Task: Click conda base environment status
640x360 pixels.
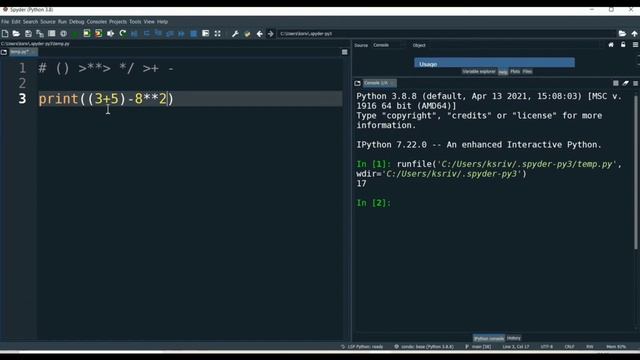Action: pos(424,347)
